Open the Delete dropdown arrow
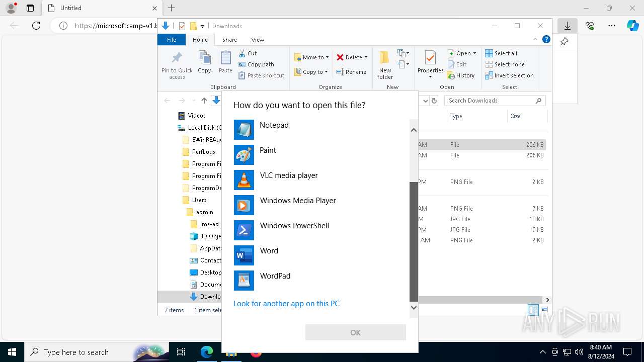This screenshot has width=644, height=362. [x=366, y=57]
